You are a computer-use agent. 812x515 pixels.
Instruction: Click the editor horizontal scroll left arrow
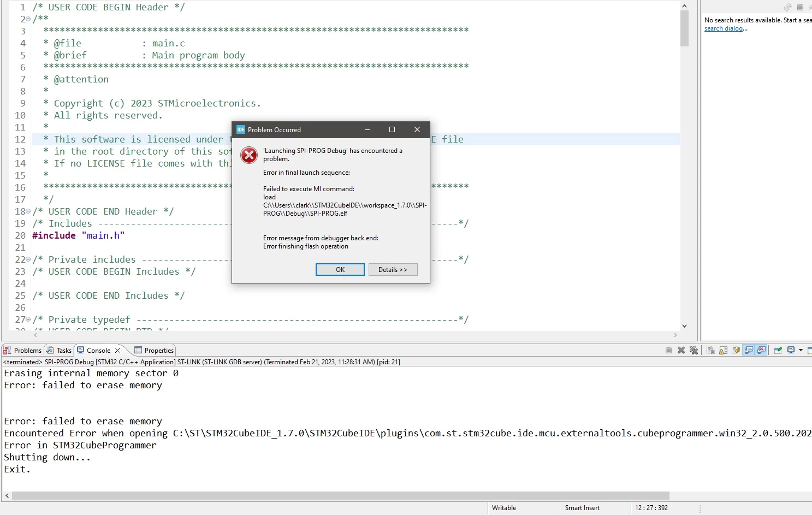point(37,335)
